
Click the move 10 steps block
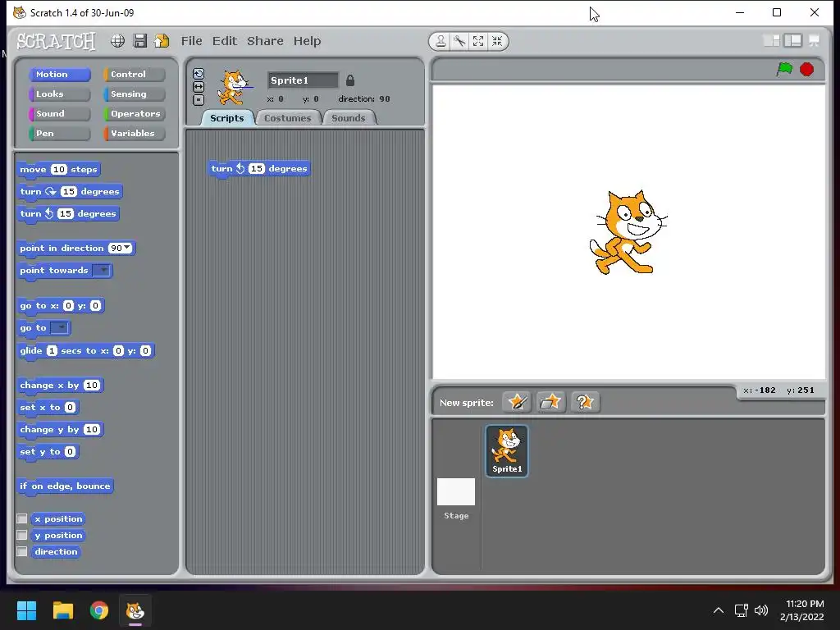point(58,170)
